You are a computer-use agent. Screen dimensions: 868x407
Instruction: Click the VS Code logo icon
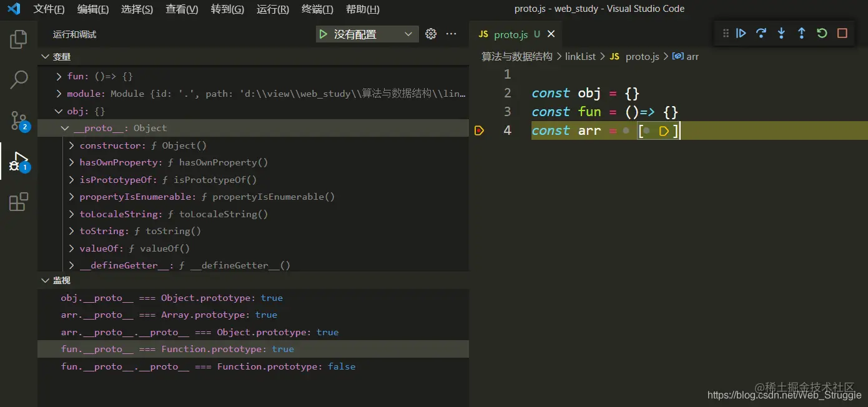(13, 9)
